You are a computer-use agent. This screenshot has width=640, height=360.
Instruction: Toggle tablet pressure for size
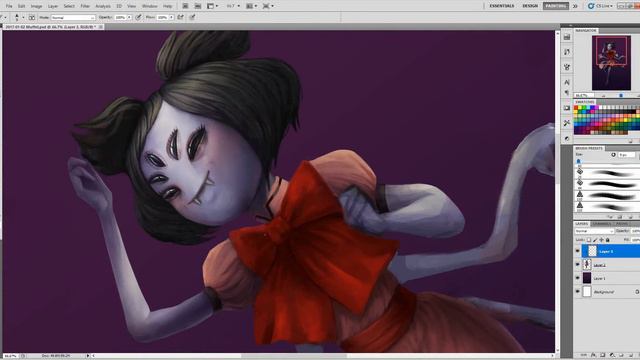192,18
